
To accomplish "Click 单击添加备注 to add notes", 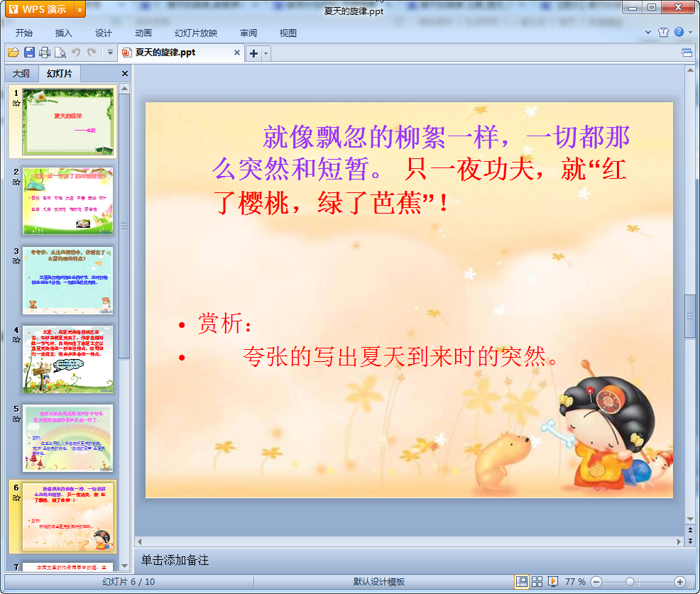I will (x=175, y=560).
